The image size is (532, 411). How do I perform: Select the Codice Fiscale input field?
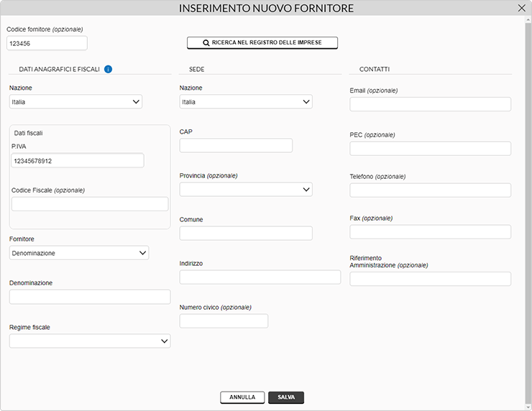point(90,204)
